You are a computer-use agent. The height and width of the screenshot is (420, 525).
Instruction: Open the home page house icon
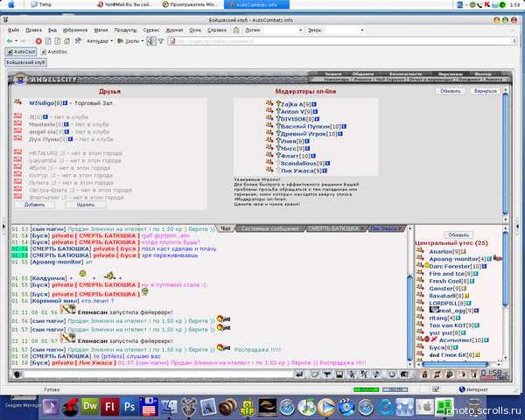click(x=67, y=41)
